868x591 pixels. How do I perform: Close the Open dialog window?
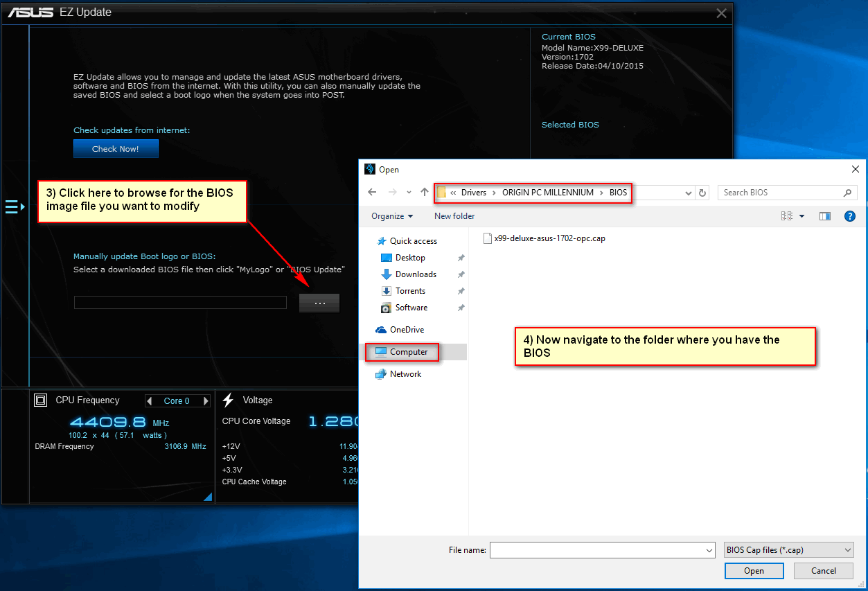(856, 169)
